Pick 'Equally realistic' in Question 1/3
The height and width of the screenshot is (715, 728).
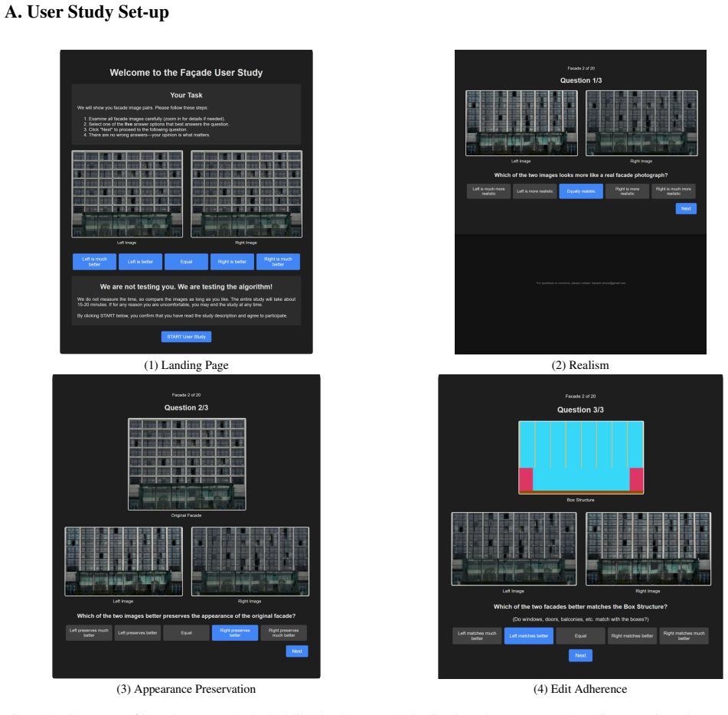[581, 191]
